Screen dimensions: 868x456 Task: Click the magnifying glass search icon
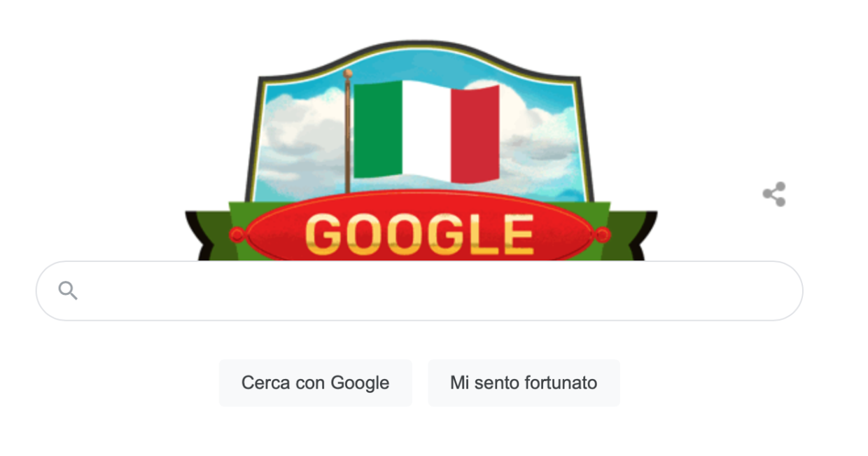click(x=68, y=290)
